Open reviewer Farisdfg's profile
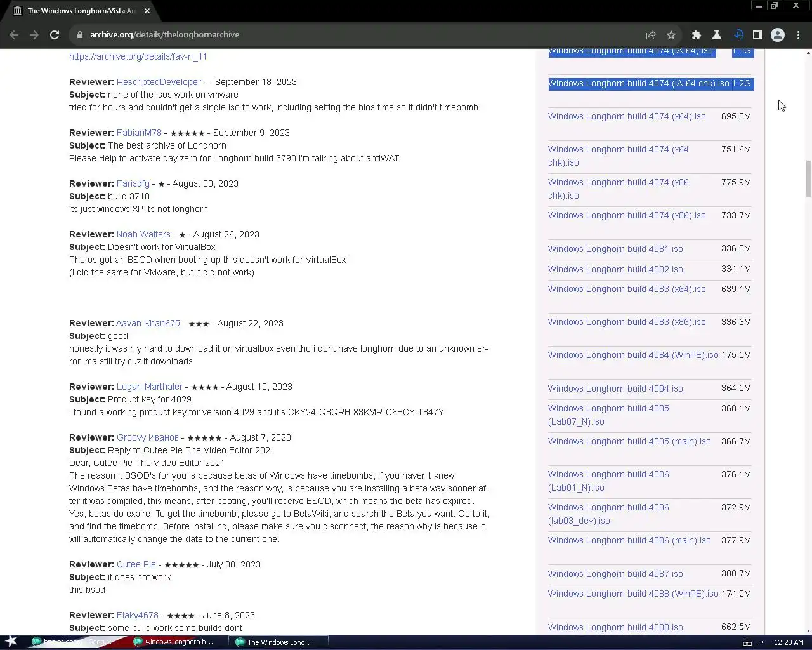Image resolution: width=812 pixels, height=650 pixels. click(133, 183)
